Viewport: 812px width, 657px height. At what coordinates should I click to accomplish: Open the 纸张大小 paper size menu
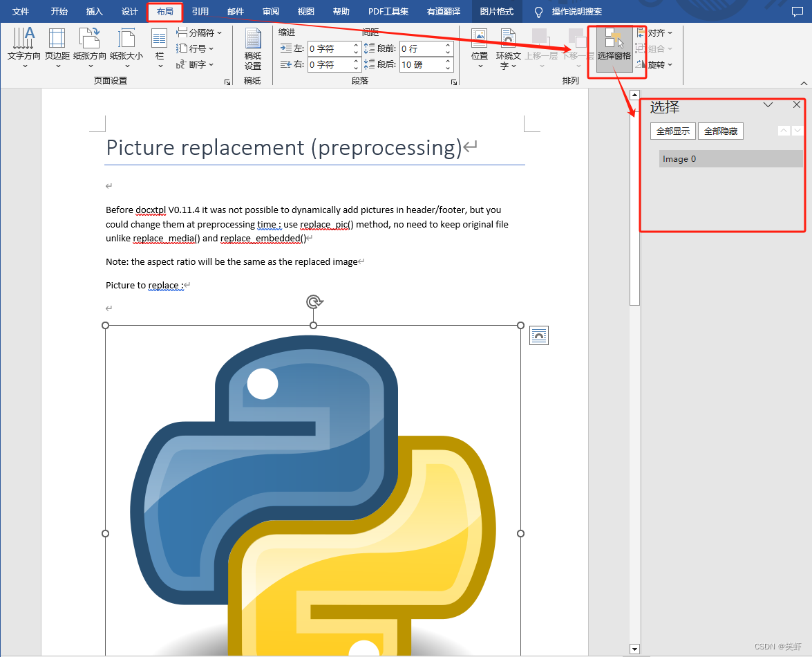[x=126, y=48]
